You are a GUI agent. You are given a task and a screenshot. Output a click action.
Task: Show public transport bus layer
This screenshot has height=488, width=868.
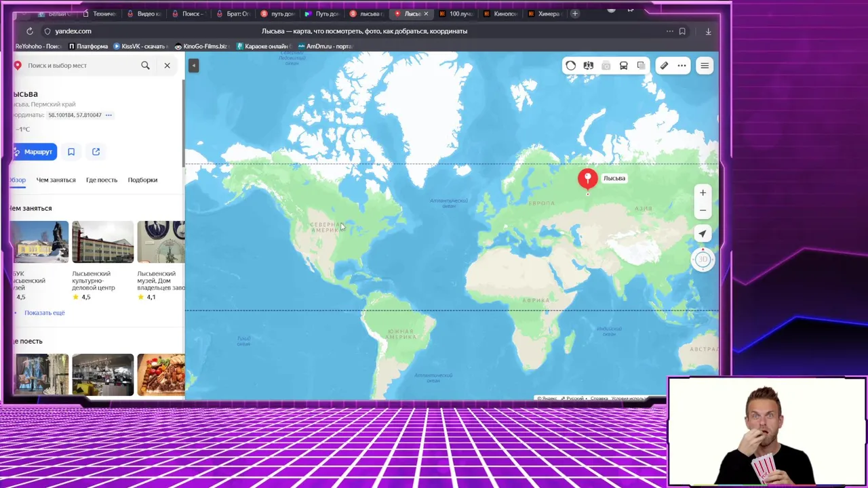(x=624, y=66)
